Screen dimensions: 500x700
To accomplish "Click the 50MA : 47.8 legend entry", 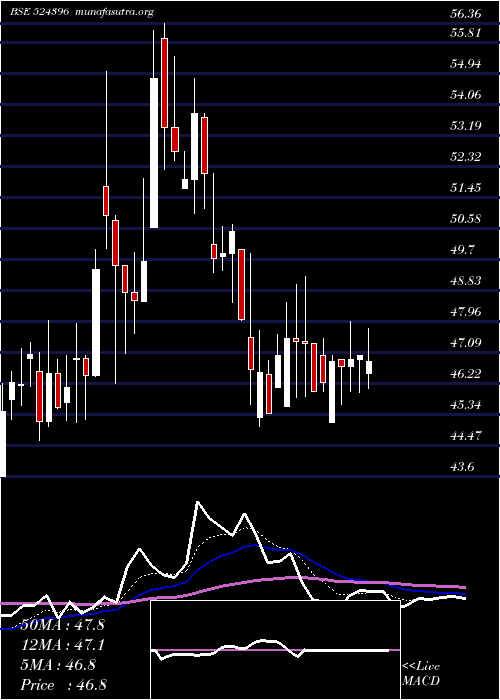I will pos(61,625).
